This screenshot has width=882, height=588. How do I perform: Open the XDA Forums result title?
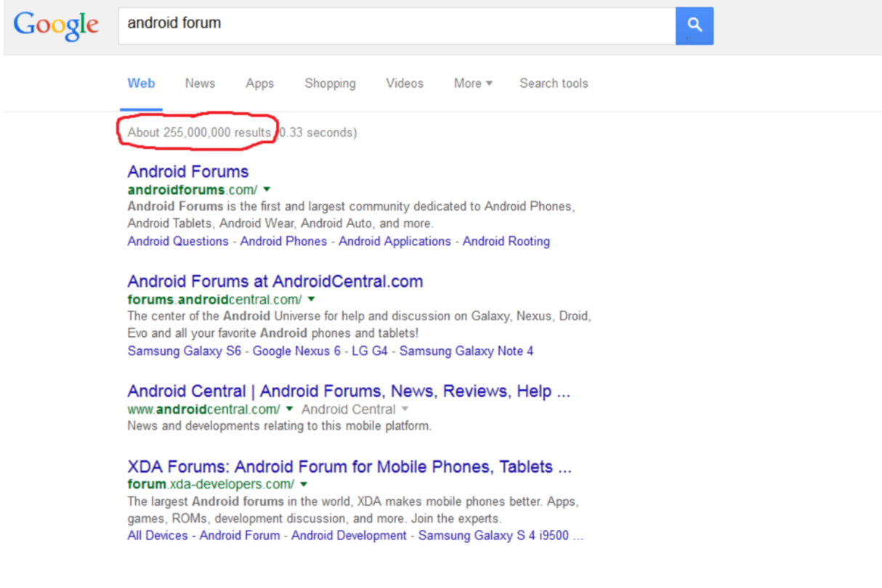click(349, 467)
